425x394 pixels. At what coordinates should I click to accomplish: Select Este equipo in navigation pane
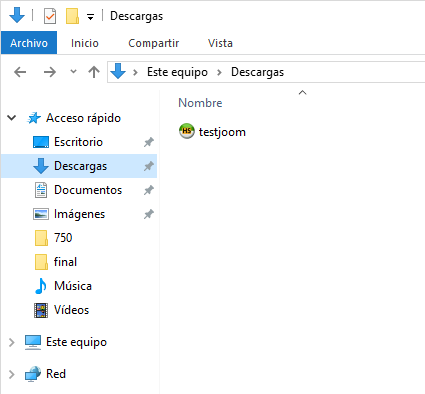pyautogui.click(x=76, y=342)
